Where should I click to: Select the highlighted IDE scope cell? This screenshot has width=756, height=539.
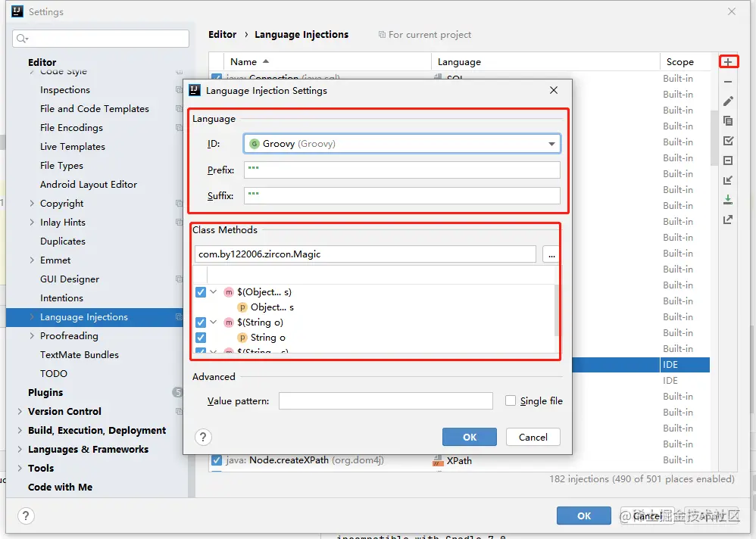coord(685,365)
